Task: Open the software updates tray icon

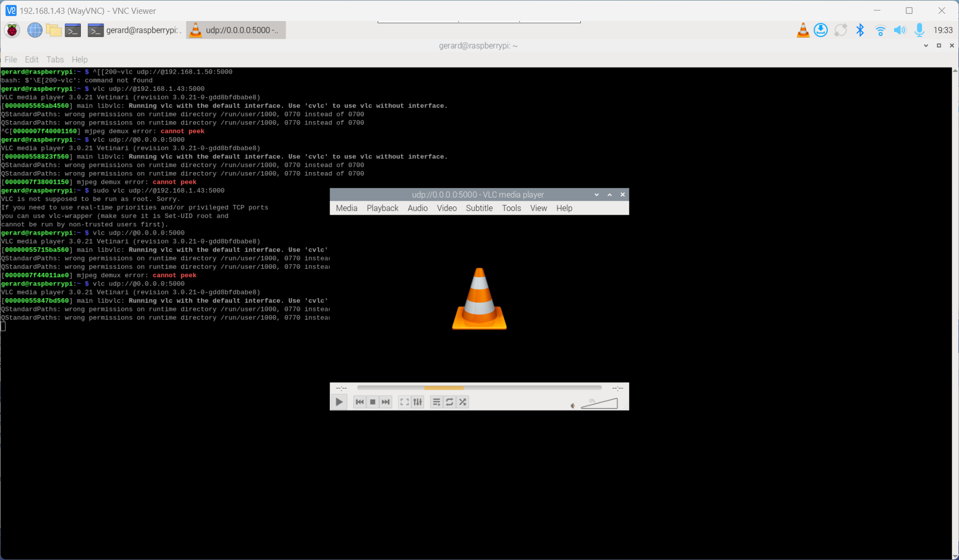Action: pyautogui.click(x=821, y=30)
